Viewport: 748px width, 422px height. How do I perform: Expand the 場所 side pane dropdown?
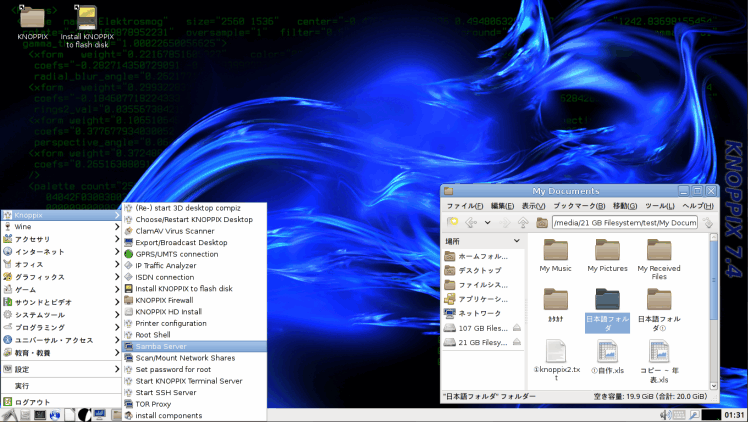(x=517, y=241)
